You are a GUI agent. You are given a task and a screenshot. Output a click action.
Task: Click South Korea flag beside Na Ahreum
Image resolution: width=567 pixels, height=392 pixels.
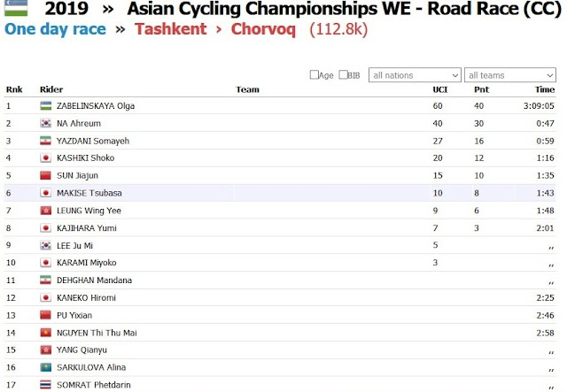(45, 123)
